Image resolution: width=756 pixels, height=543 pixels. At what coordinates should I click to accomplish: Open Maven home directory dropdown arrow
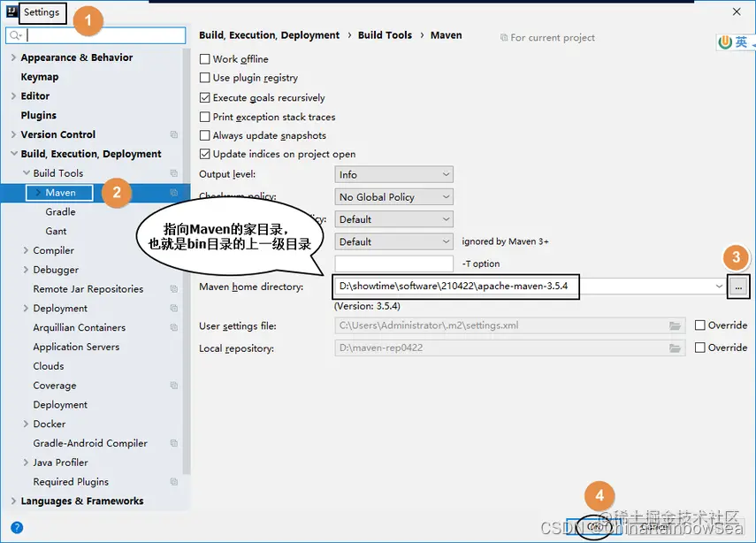719,287
